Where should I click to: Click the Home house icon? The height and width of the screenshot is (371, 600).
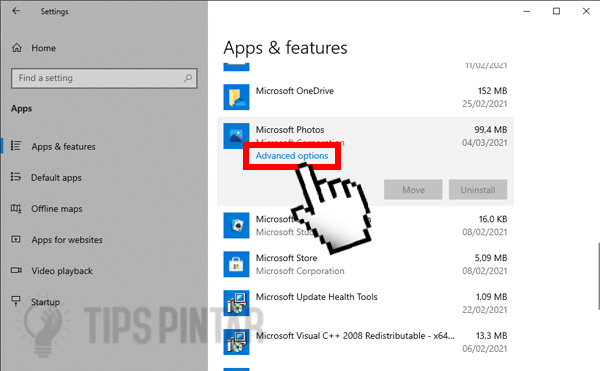coord(17,48)
